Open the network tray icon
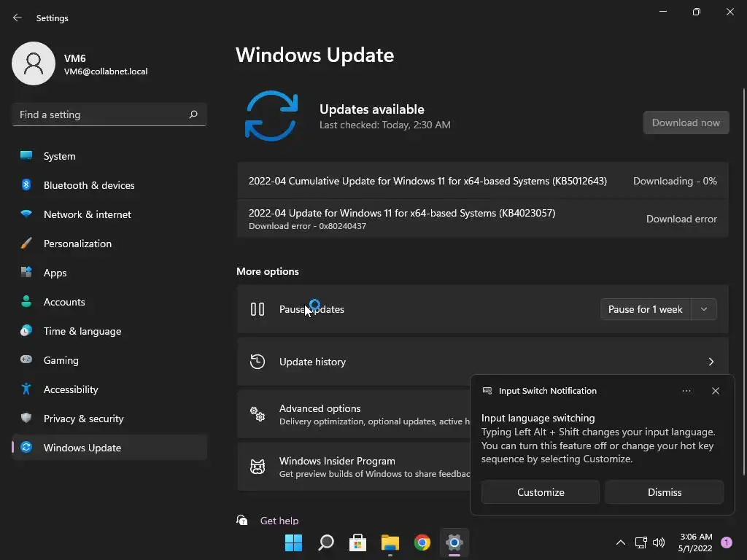The image size is (747, 560). click(640, 542)
